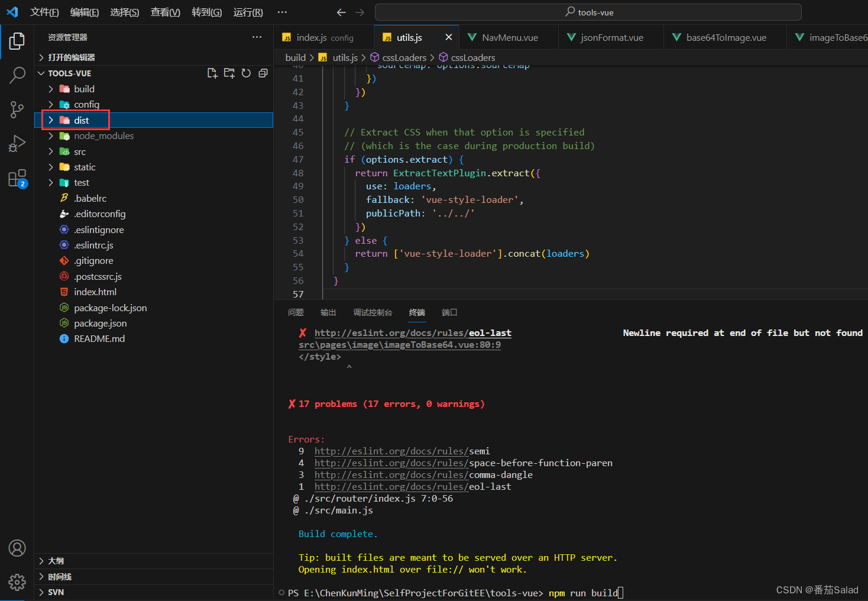Screen dimensions: 868x601
Task: Expand the 大纲 outline section
Action: point(154,561)
